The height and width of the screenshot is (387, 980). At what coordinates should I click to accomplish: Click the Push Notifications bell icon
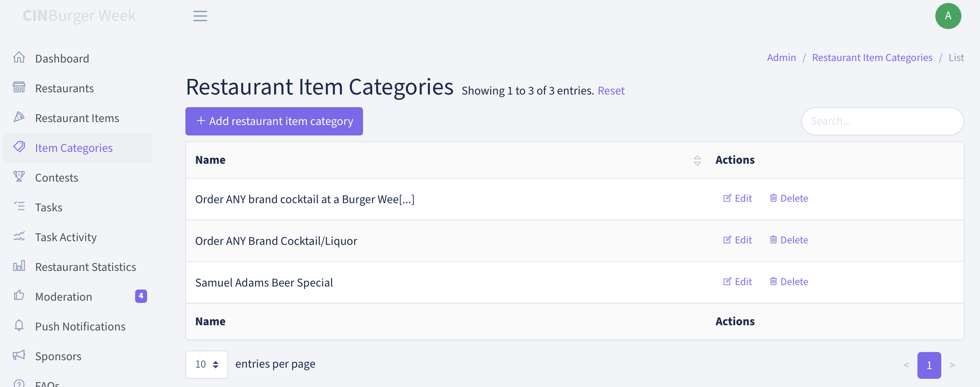pos(19,325)
